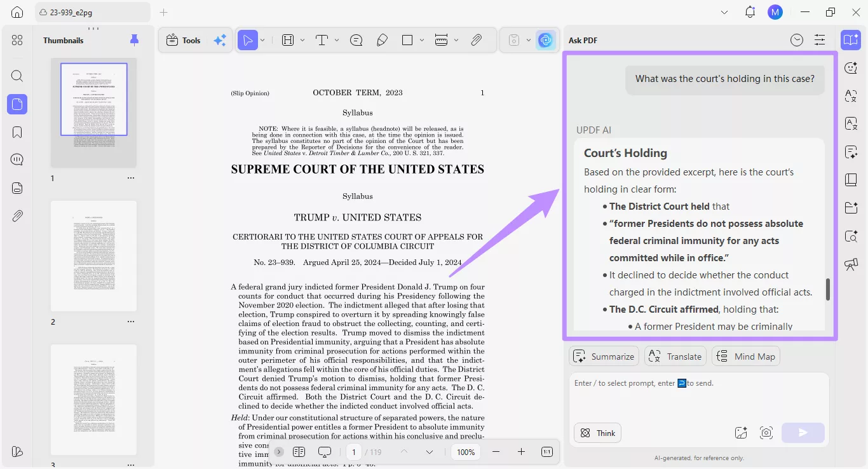Click the four-circle apps grid icon
Screen dimensions: 868x469
[17, 40]
